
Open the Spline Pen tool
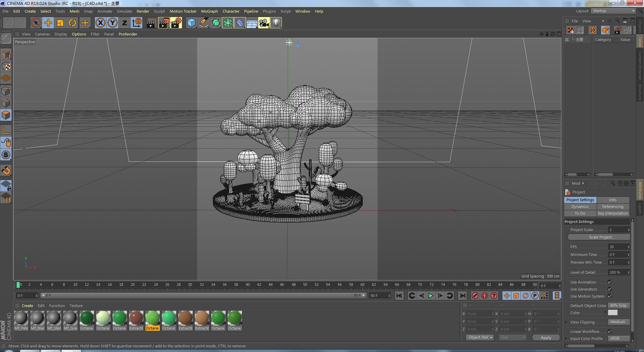tap(203, 23)
